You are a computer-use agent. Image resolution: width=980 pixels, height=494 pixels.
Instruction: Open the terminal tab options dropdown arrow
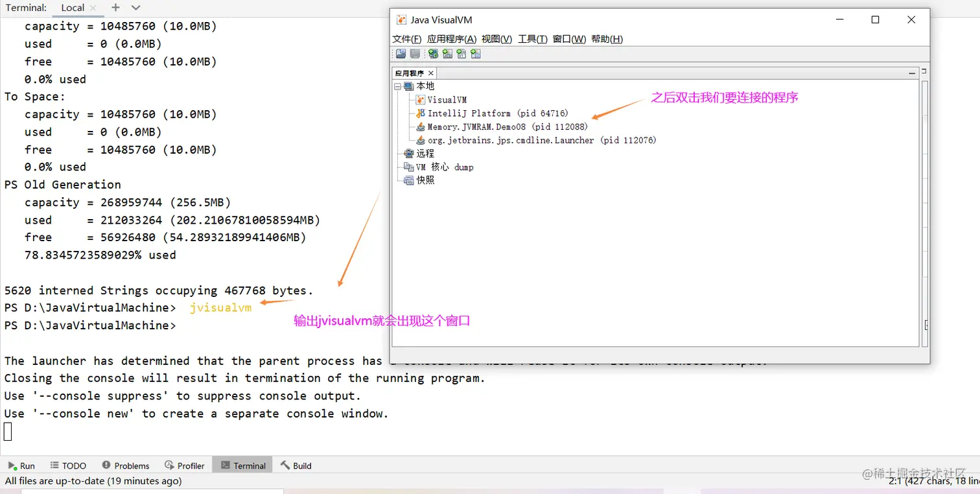135,8
